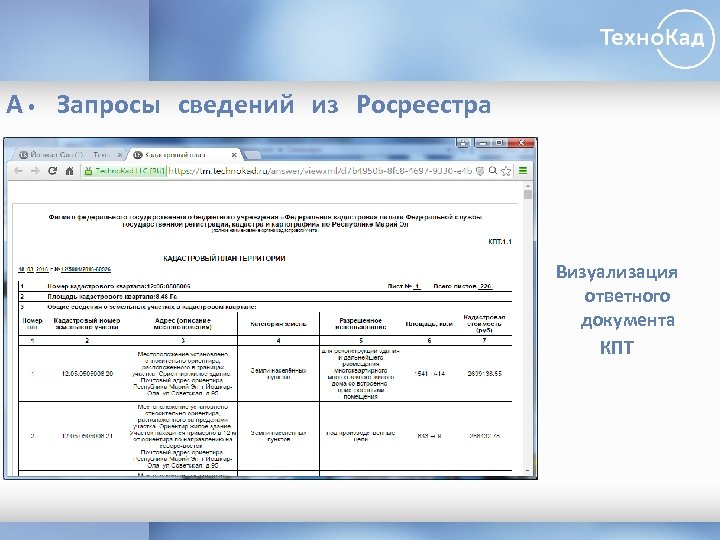Click the 'Всего листов 226' text
The width and height of the screenshot is (720, 540).
click(x=463, y=286)
